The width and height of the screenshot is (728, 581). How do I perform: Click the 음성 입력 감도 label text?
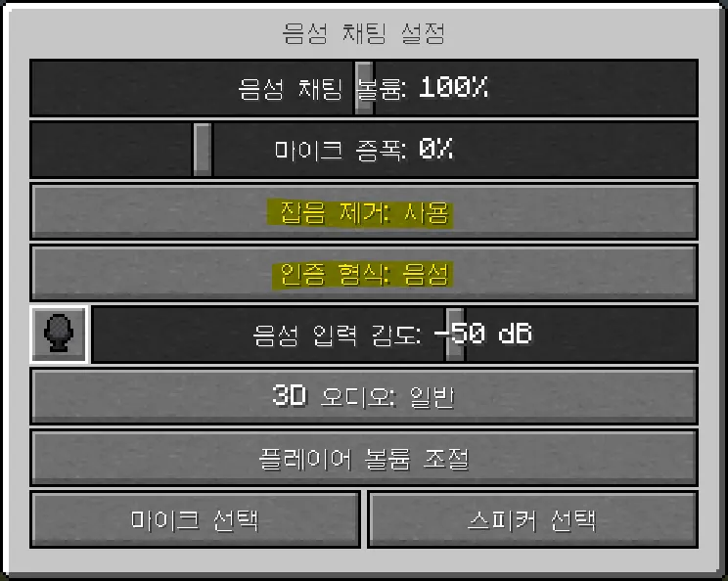tap(337, 335)
